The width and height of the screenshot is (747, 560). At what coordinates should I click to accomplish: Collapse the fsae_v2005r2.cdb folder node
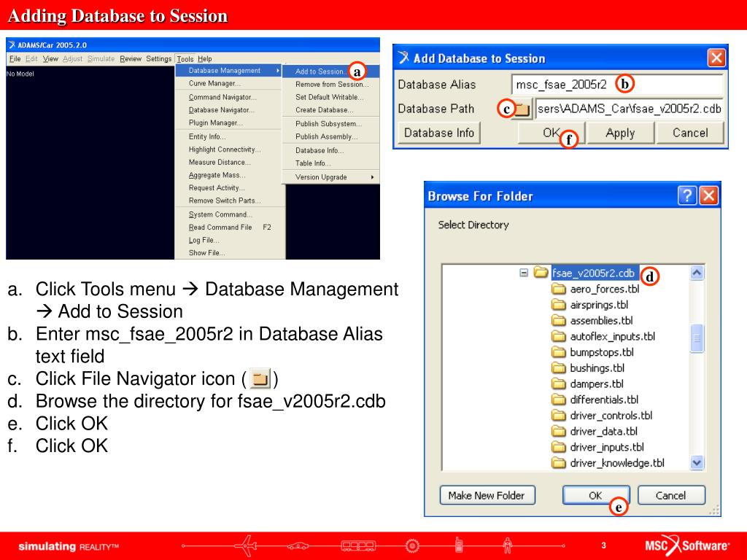524,273
